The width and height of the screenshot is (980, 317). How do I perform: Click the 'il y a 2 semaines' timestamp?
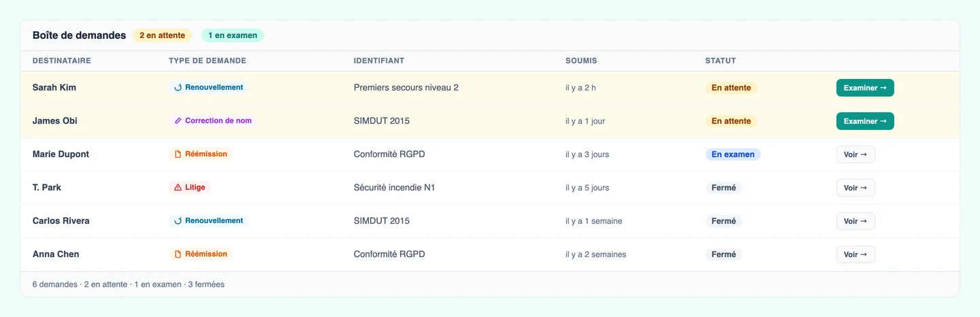[596, 254]
